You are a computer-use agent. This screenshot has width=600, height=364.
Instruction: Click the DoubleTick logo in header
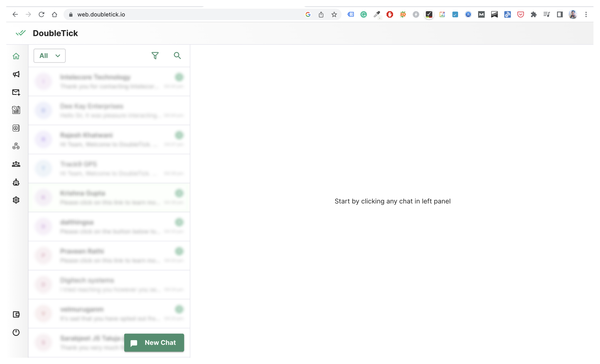point(20,33)
